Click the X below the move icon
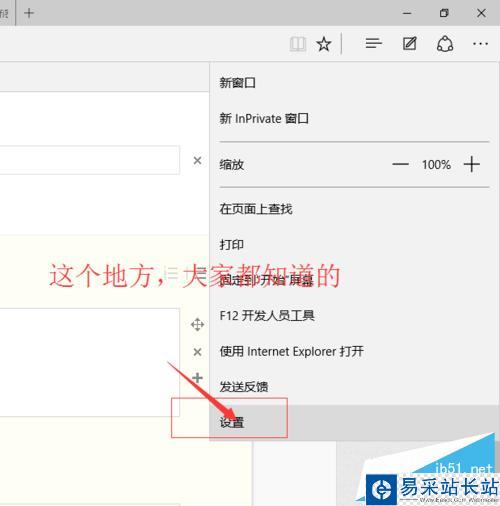The image size is (500, 506). pyautogui.click(x=197, y=352)
